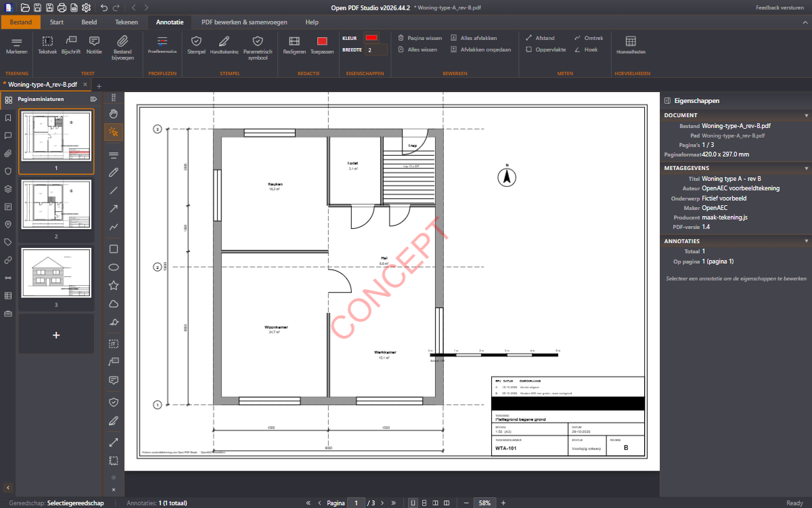Insert a Parametrisch symbool
812x508 pixels.
coord(257,48)
